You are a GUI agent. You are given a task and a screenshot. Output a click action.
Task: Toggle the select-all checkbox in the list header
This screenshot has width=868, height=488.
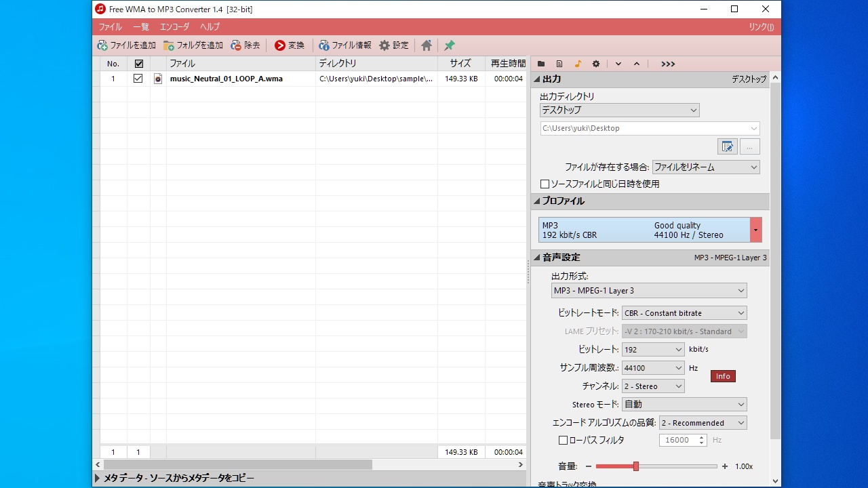pos(139,64)
